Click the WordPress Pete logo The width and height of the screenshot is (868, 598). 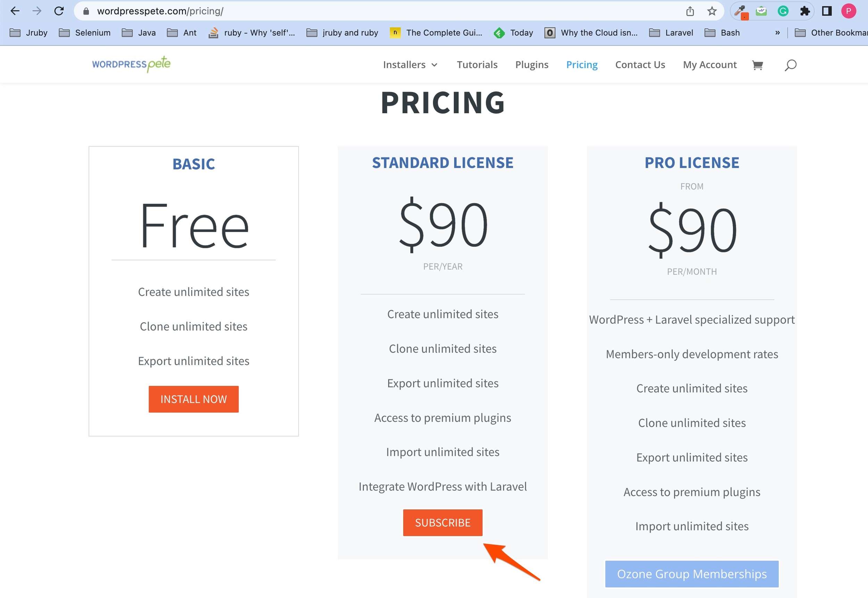point(131,64)
